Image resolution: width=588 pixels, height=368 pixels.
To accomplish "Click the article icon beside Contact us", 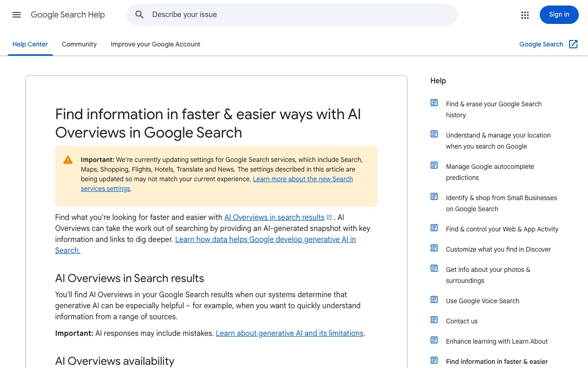I will point(434,320).
